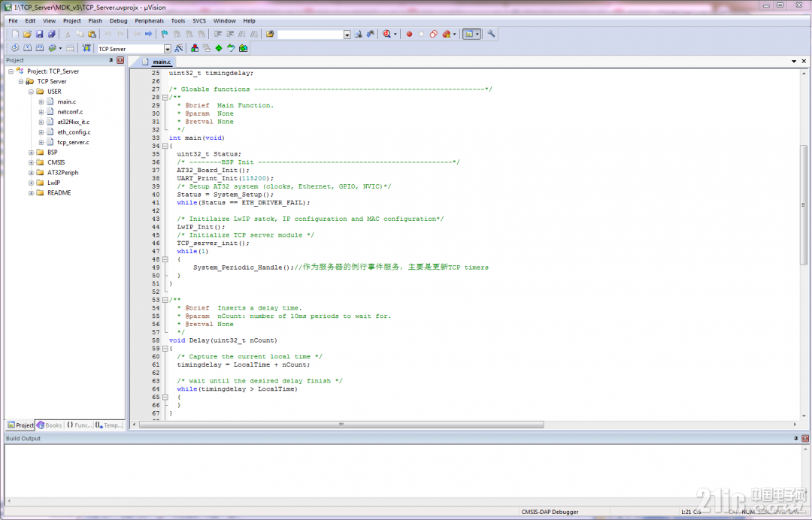Click the editor vertical scrollbar thumb
Screen dimensions: 812x520
click(x=804, y=205)
